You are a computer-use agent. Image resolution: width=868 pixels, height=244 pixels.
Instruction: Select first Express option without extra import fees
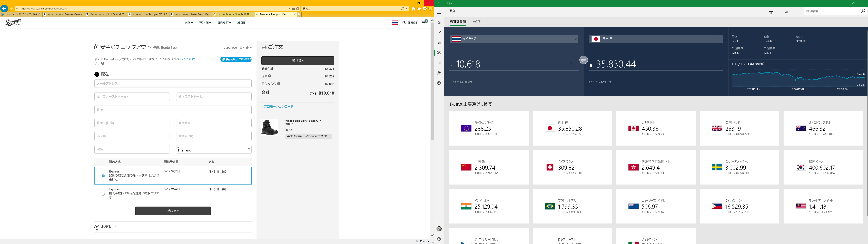click(x=103, y=176)
